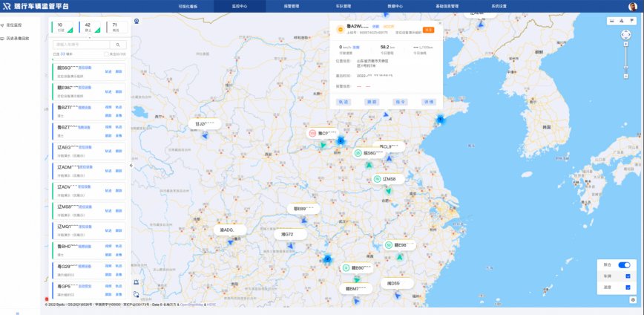Click the 辽MS8 green vehicle marker on map
The image size is (644, 315).
pos(388,191)
